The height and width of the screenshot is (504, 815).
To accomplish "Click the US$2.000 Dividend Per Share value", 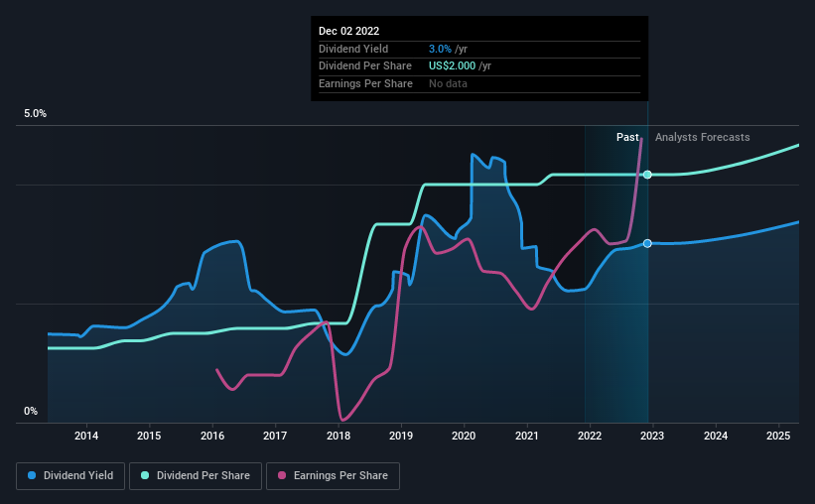I will point(452,66).
